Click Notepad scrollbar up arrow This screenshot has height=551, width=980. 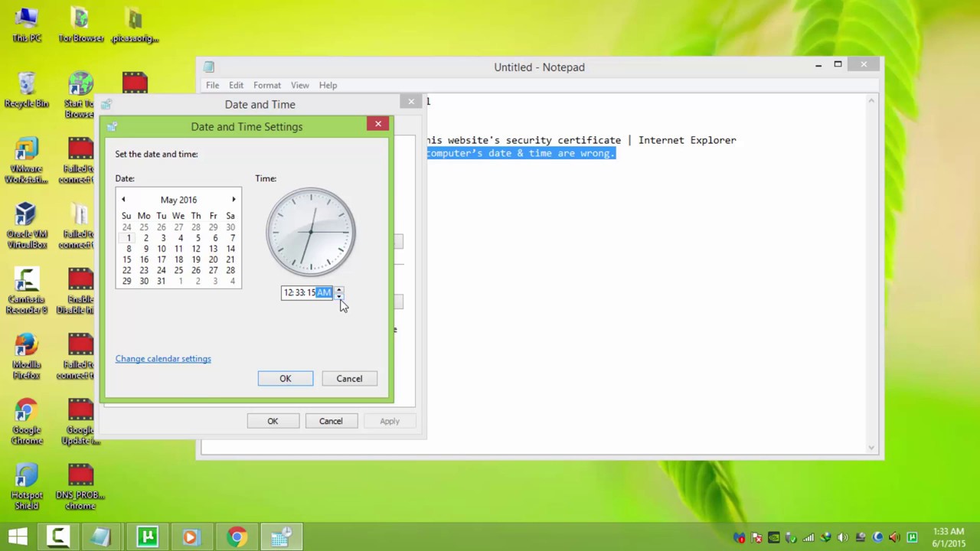click(871, 100)
